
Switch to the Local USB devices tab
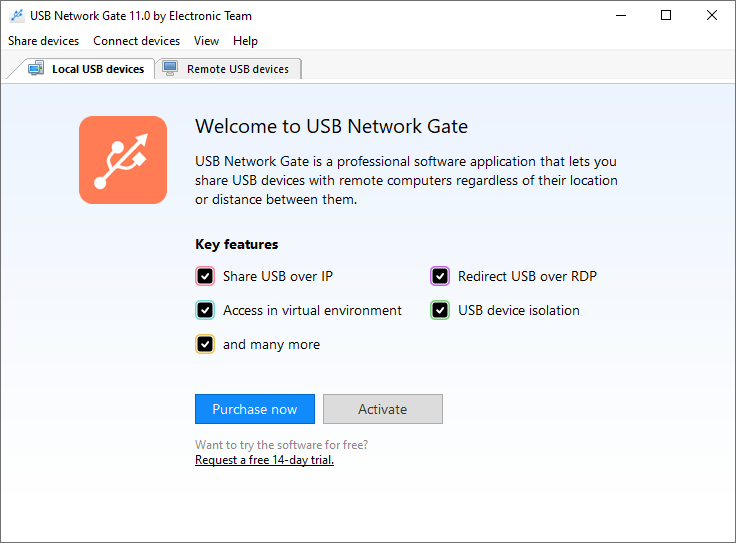click(97, 69)
